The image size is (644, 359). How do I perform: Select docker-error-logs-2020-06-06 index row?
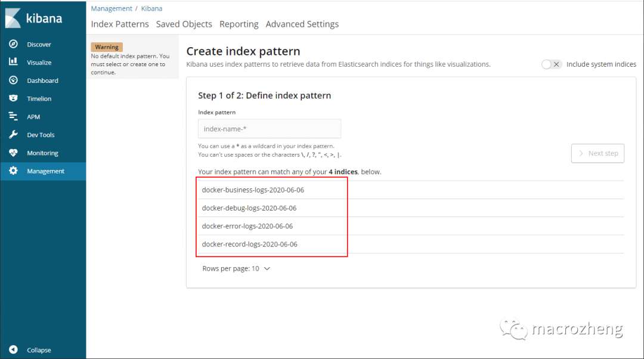coord(411,226)
